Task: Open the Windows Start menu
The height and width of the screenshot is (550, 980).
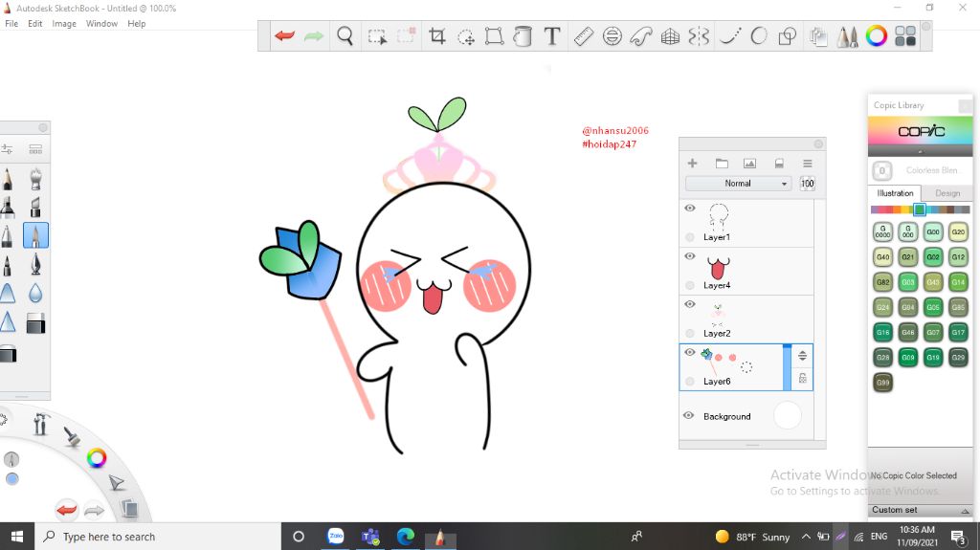Action: pyautogui.click(x=17, y=537)
